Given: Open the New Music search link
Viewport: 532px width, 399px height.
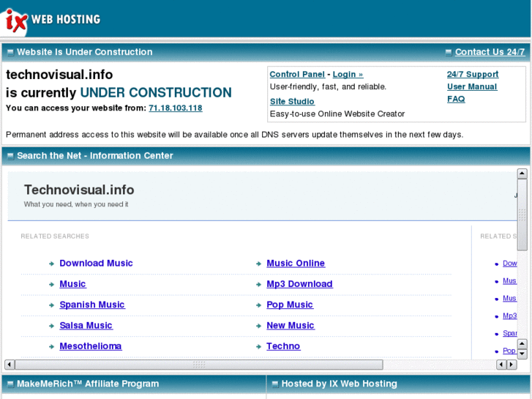Looking at the screenshot, I should (291, 325).
